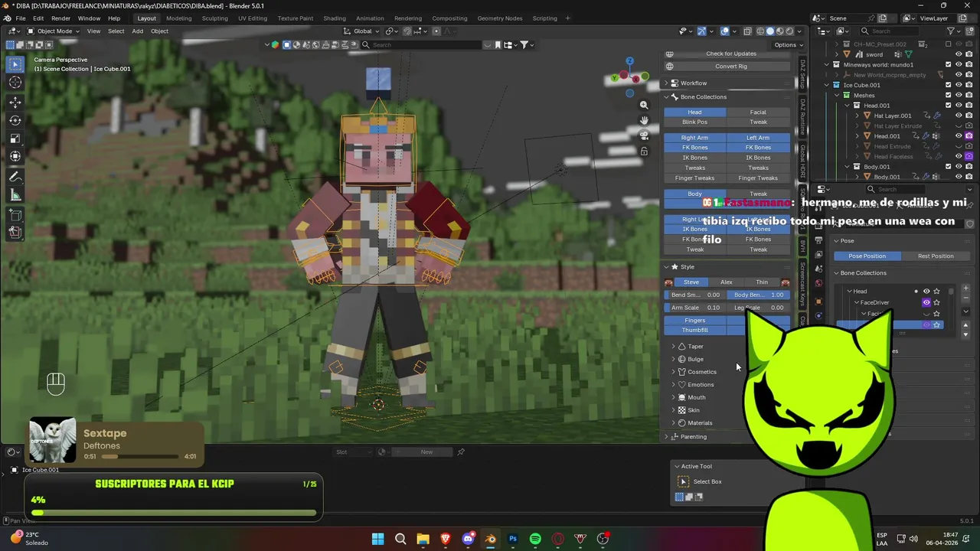Toggle the camera view icon in the viewport
Image resolution: width=980 pixels, height=551 pixels.
click(644, 135)
